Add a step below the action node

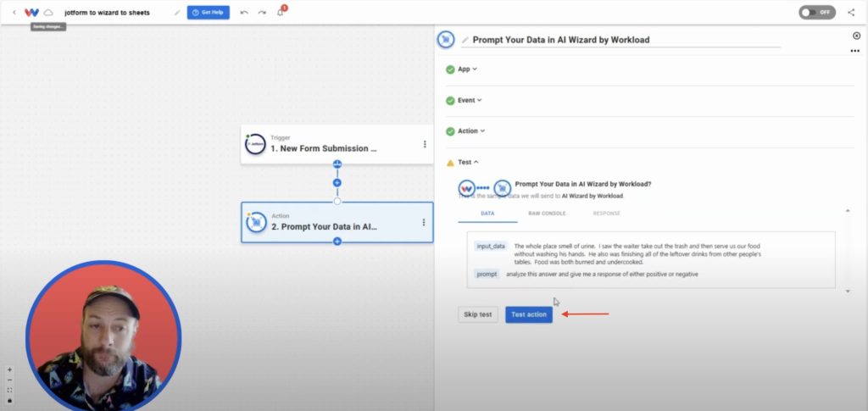pos(337,242)
